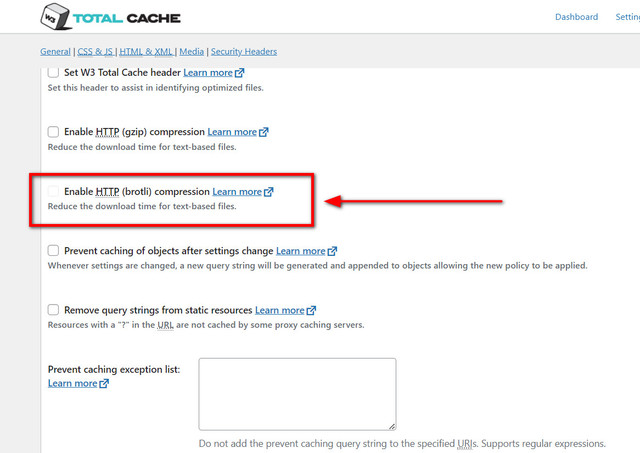Image resolution: width=640 pixels, height=453 pixels.
Task: Click the "Enable HTTP (brotli) compression" label text
Action: click(x=137, y=191)
